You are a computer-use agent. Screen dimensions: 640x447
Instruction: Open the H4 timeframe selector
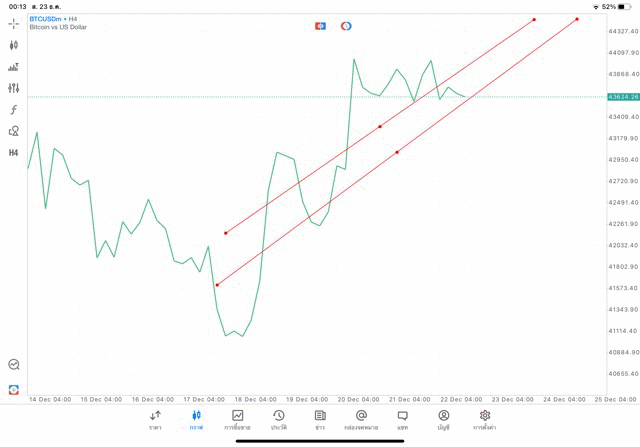pyautogui.click(x=13, y=153)
